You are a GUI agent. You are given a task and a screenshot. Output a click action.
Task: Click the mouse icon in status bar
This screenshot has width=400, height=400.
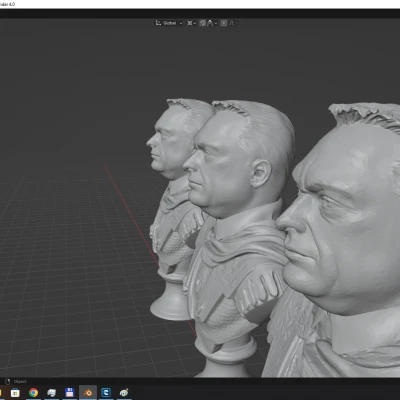(x=8, y=381)
